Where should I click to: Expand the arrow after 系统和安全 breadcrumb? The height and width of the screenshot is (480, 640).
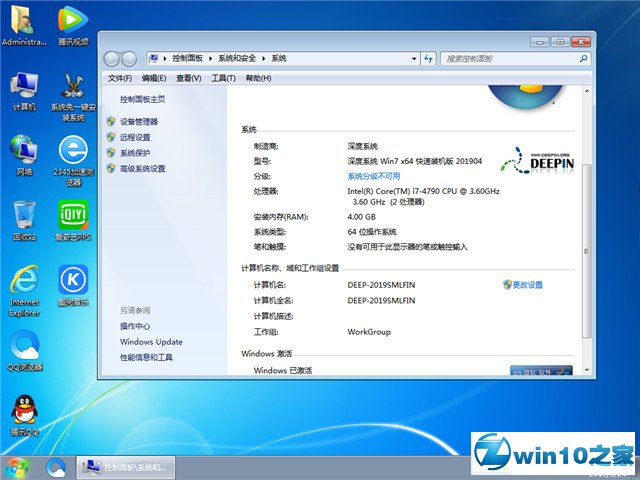(x=264, y=59)
